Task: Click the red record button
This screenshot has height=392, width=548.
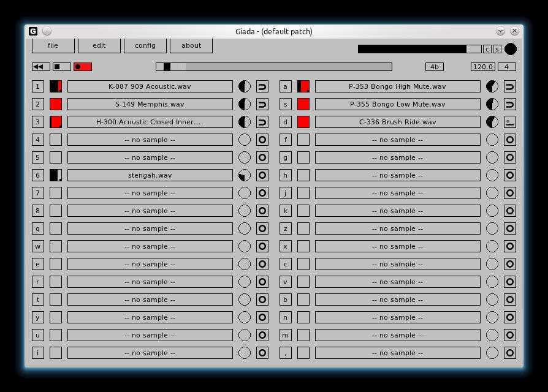Action: 83,67
